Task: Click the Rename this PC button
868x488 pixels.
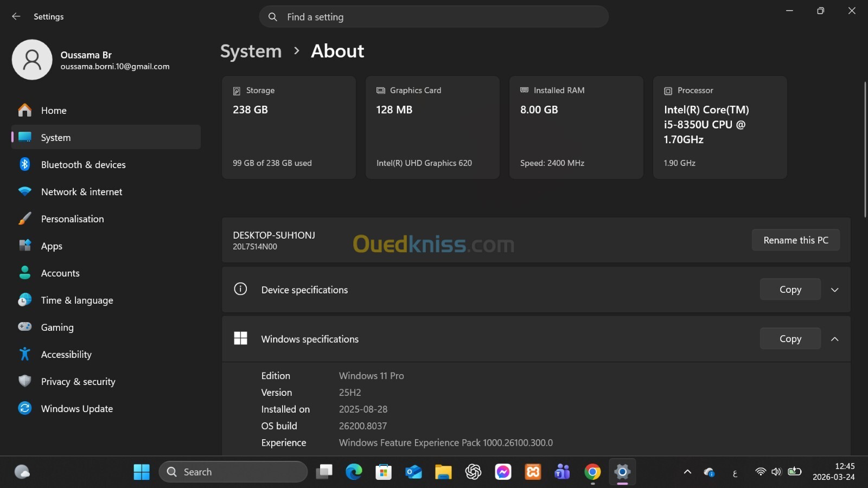Action: click(796, 240)
